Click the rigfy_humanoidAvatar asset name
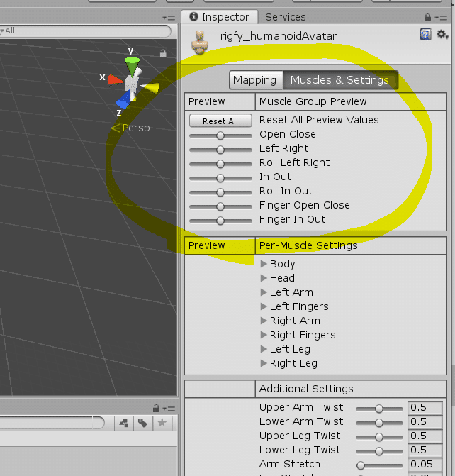The height and width of the screenshot is (476, 455). 278,36
